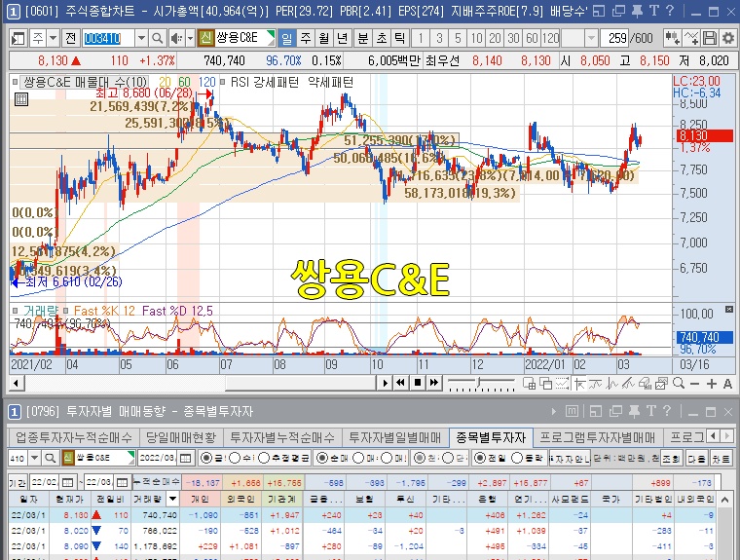
Task: Switch to 종목별투자자 tab
Action: [x=491, y=437]
